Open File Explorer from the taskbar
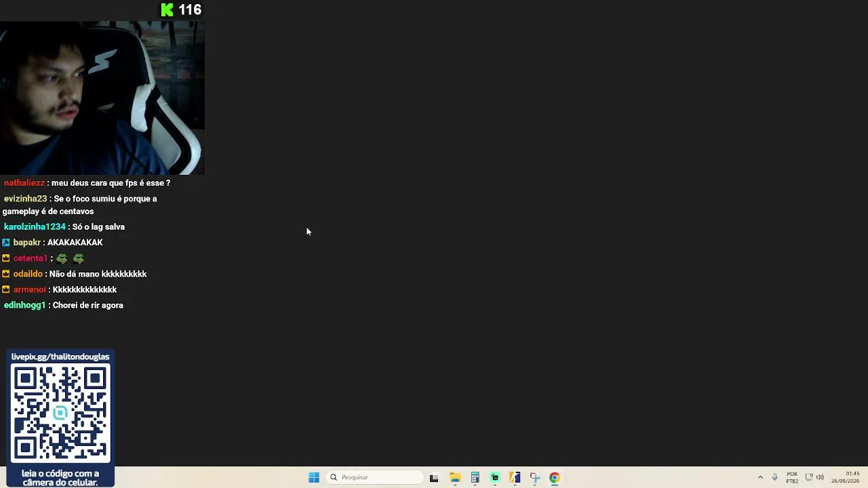868x488 pixels. click(x=455, y=477)
